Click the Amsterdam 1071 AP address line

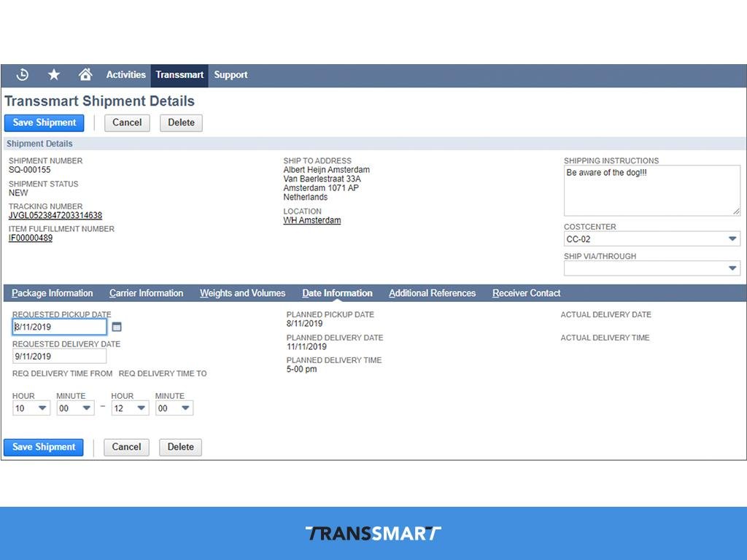[x=321, y=187]
